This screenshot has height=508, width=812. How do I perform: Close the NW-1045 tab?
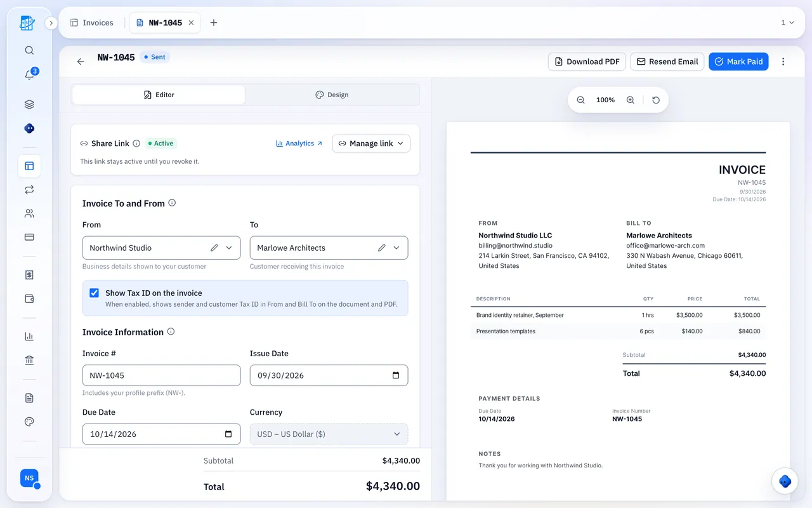(x=192, y=23)
